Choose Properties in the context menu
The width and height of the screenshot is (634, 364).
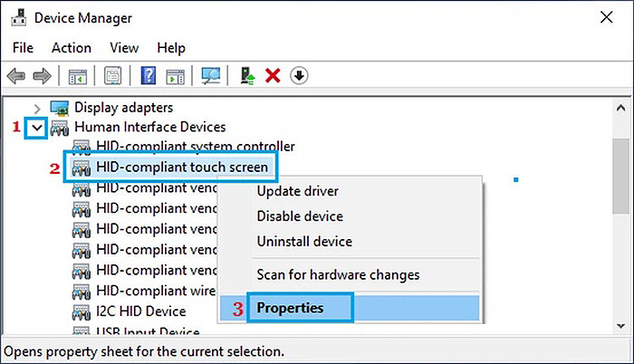290,308
